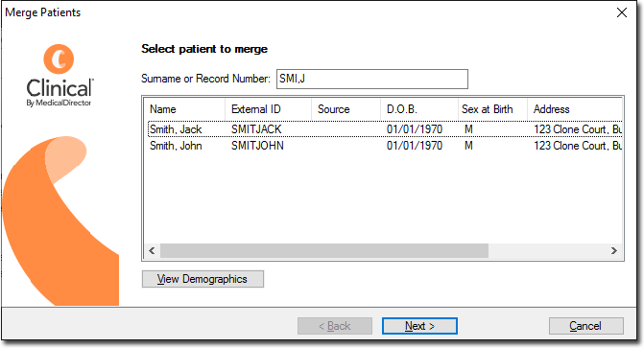
Task: Click the Cancel button
Action: pyautogui.click(x=586, y=326)
